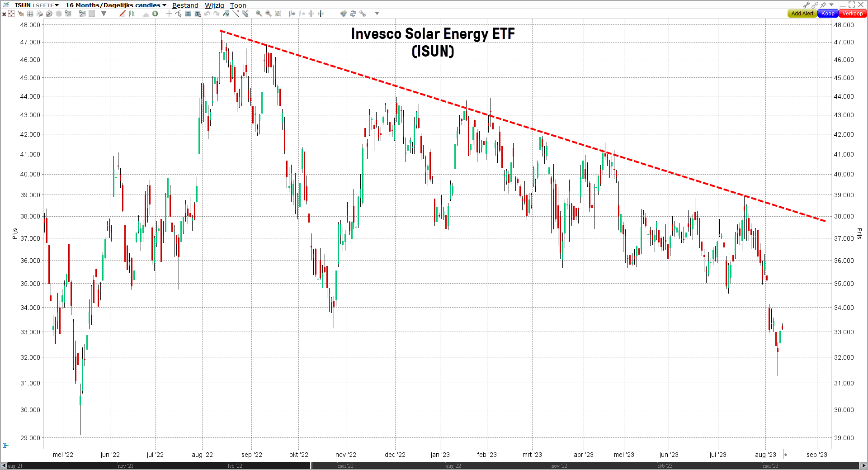Click small arrow icon at bottom left axis
868x470 pixels.
pos(5,446)
